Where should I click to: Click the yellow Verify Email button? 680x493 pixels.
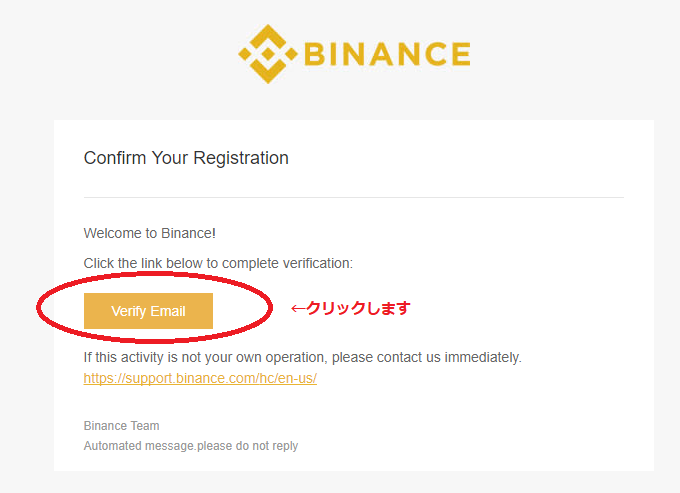tap(148, 311)
